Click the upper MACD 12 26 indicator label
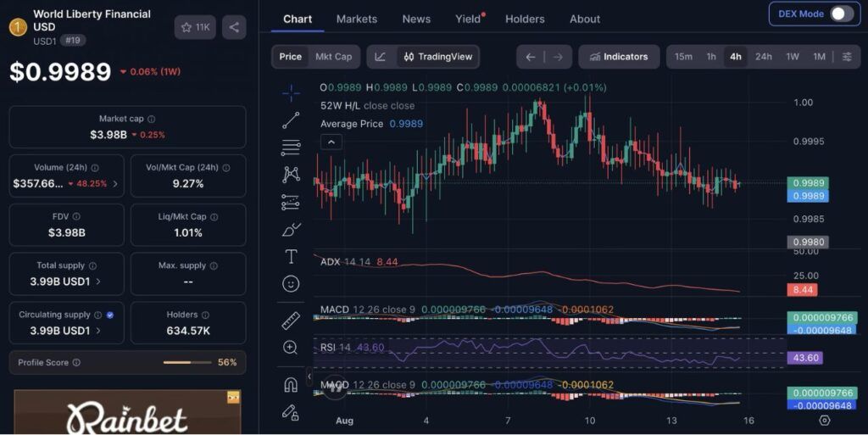The width and height of the screenshot is (868, 435). tap(368, 310)
